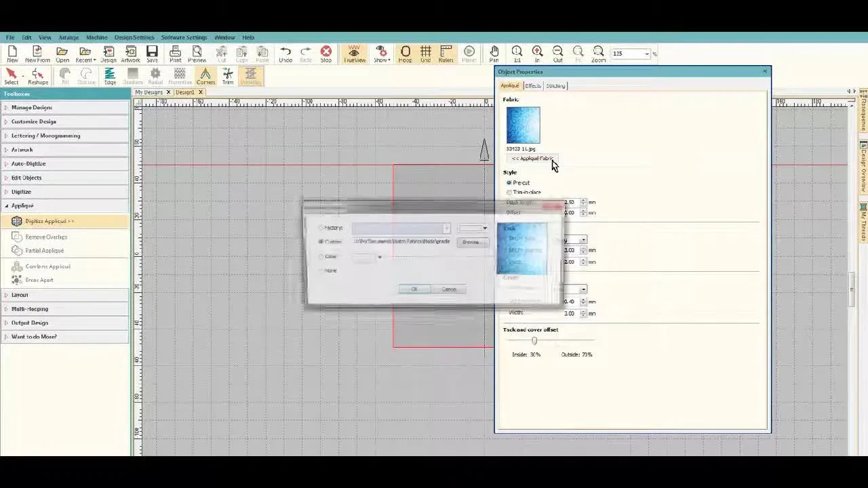Click the cover Width value field
This screenshot has width=868, height=488.
[571, 314]
